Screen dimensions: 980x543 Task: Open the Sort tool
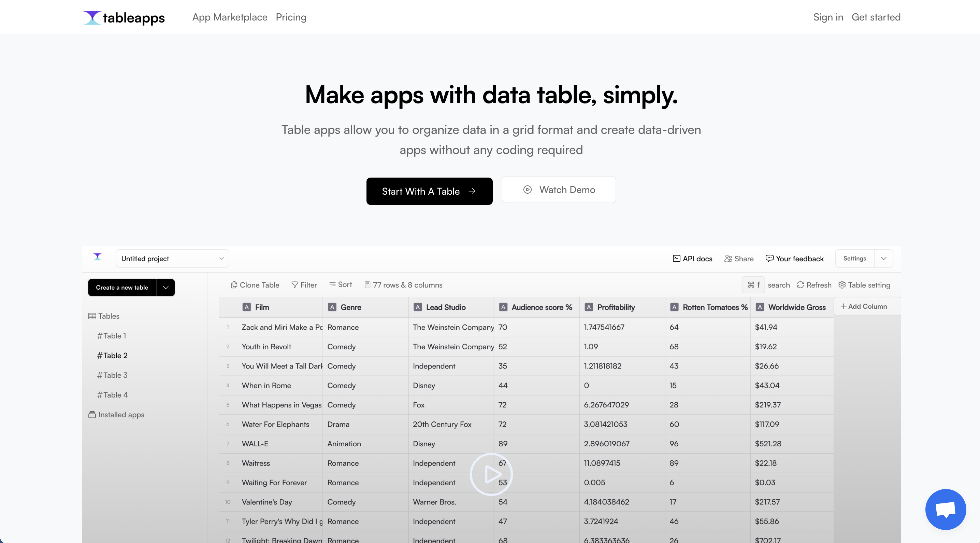tap(341, 284)
